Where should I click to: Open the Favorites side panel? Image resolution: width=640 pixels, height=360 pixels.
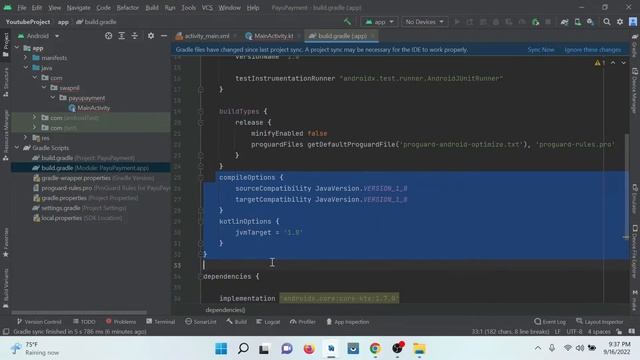coord(5,243)
